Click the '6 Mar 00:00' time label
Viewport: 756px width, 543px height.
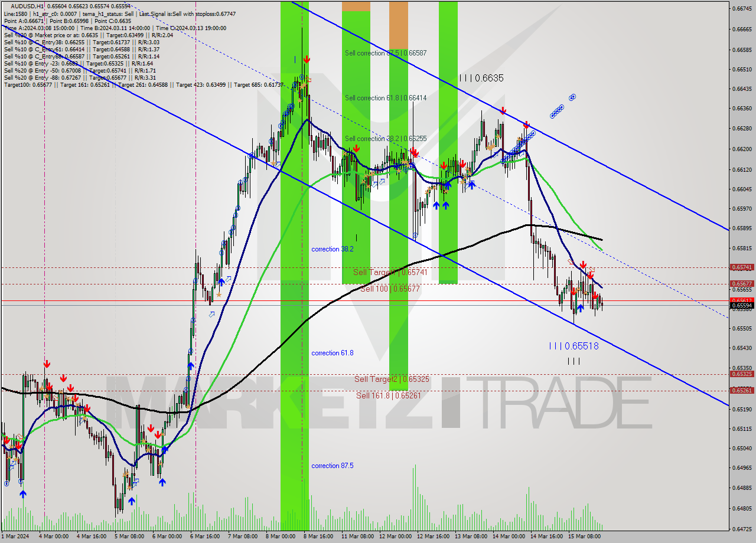167,537
